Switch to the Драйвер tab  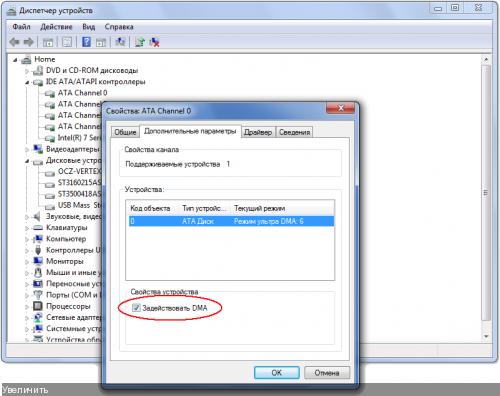pos(258,132)
